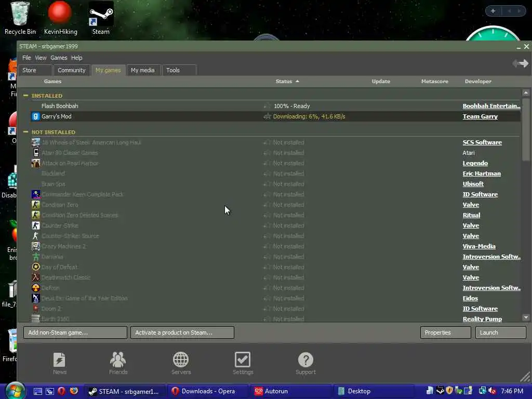
Task: Open the SCS Software developer link
Action: [x=482, y=142]
